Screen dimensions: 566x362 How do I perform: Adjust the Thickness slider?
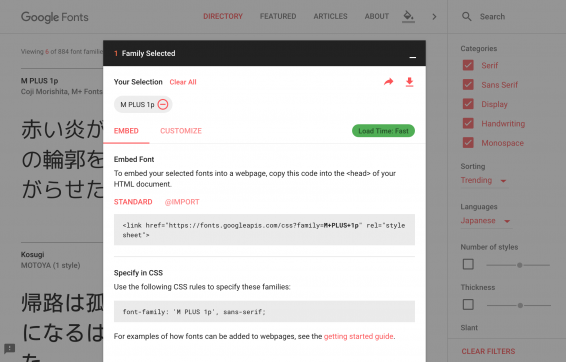pyautogui.click(x=520, y=305)
